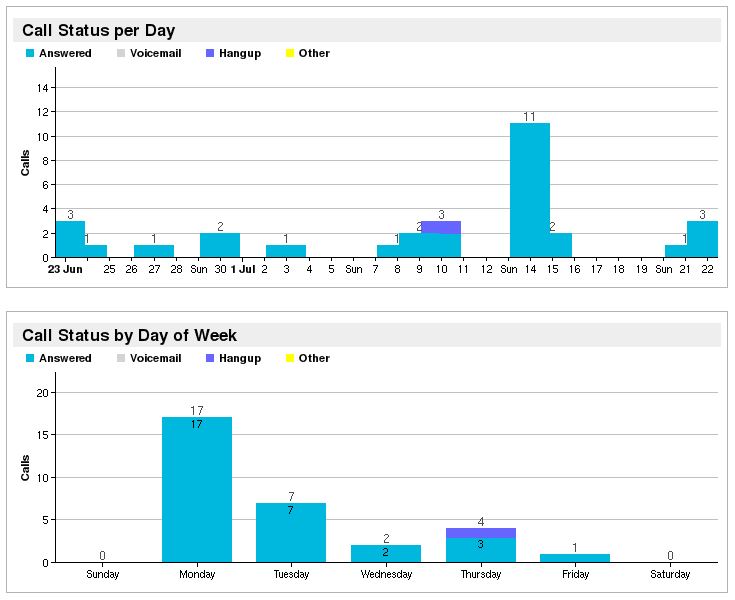
Task: Click the 'Tuesday' axis label
Action: coord(291,574)
